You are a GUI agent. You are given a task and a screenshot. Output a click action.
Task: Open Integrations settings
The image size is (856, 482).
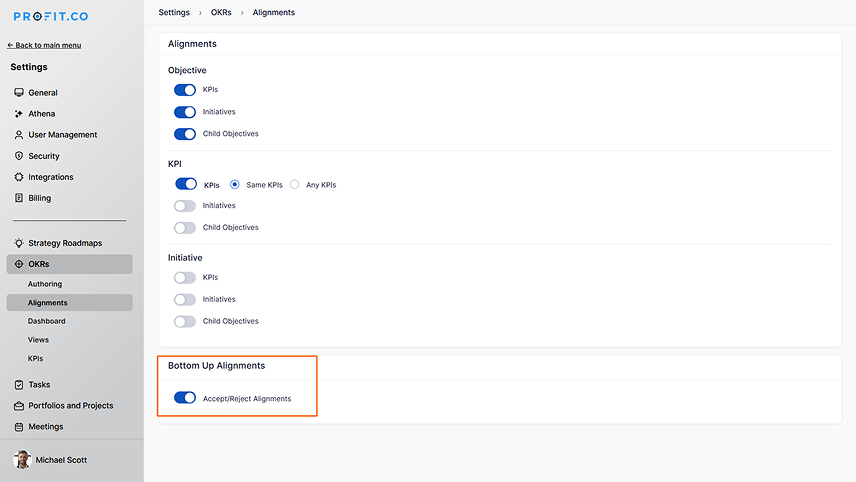(x=51, y=177)
